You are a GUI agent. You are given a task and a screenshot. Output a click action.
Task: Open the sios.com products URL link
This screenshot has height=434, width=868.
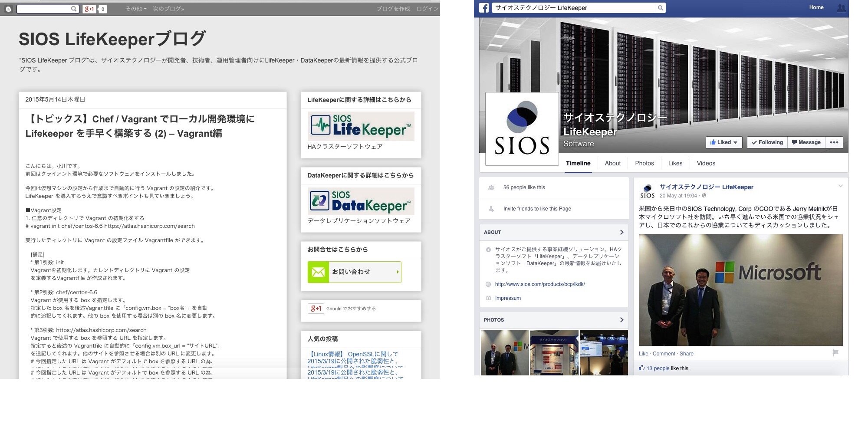point(540,284)
